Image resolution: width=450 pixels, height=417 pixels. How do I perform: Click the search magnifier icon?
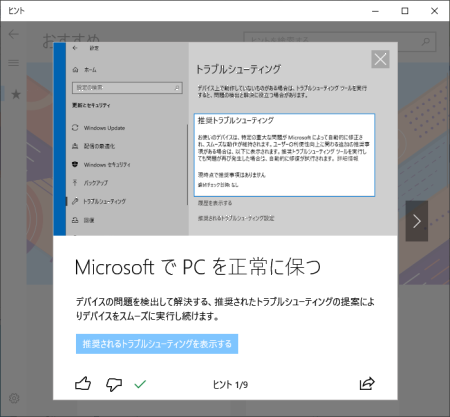pyautogui.click(x=426, y=42)
